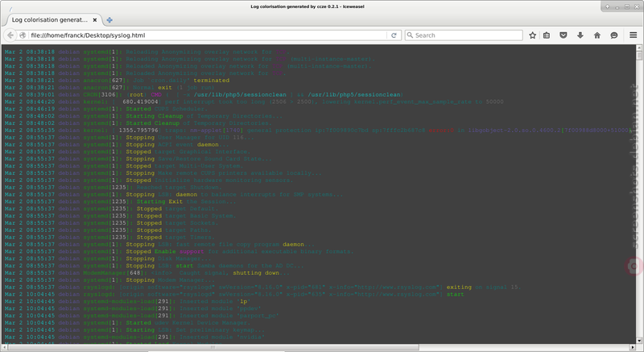This screenshot has width=644, height=352.
Task: Open the Downloads arrow panel
Action: click(x=580, y=35)
